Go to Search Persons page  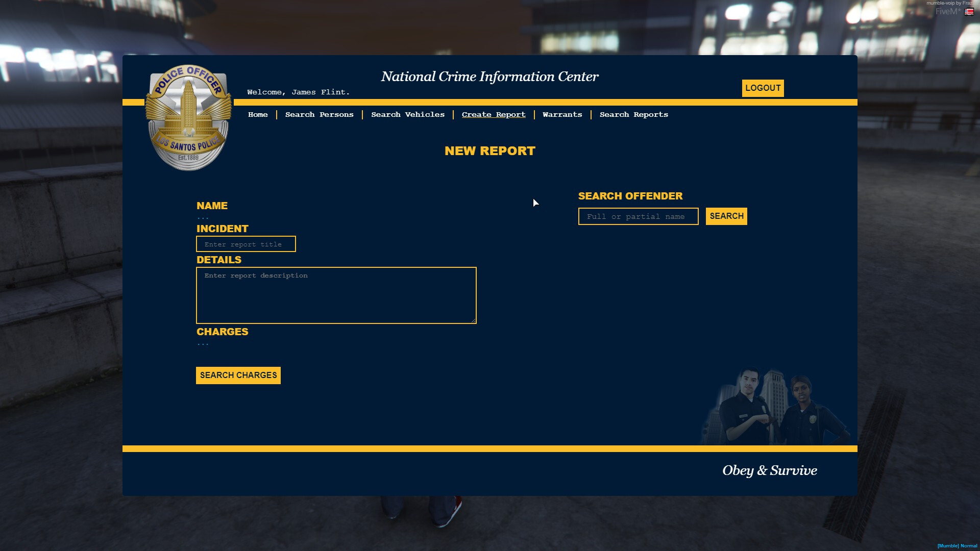(x=319, y=115)
